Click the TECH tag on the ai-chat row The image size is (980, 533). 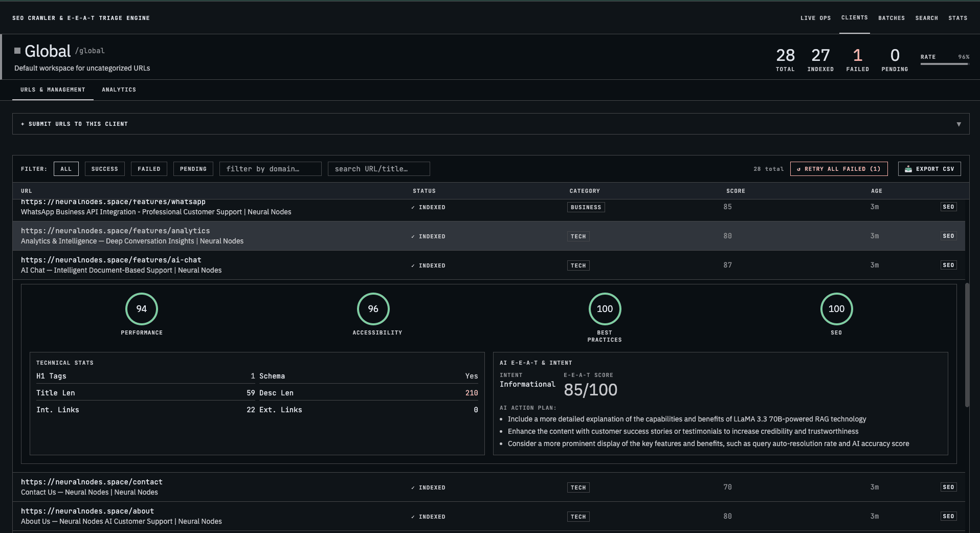click(578, 265)
